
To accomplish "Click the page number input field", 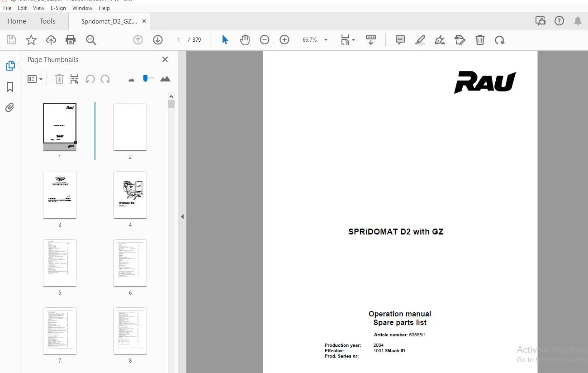I will 179,40.
